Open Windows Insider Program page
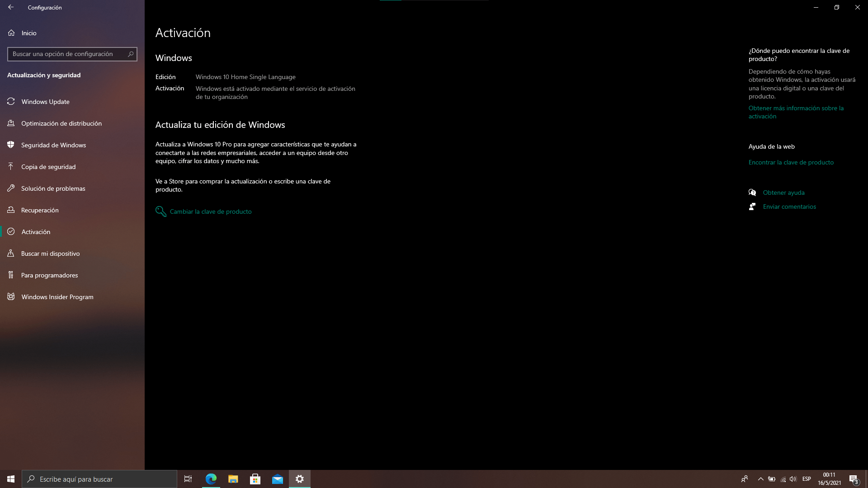 tap(57, 297)
